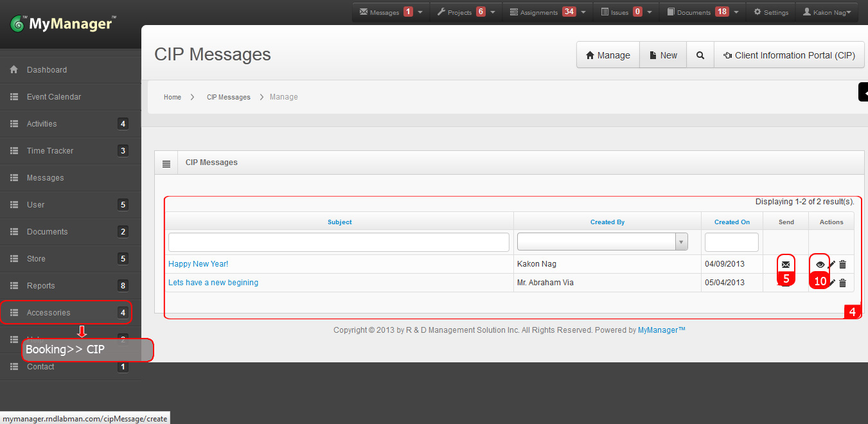Click the Subject filter text field
Viewport: 868px width, 424px height.
click(339, 242)
